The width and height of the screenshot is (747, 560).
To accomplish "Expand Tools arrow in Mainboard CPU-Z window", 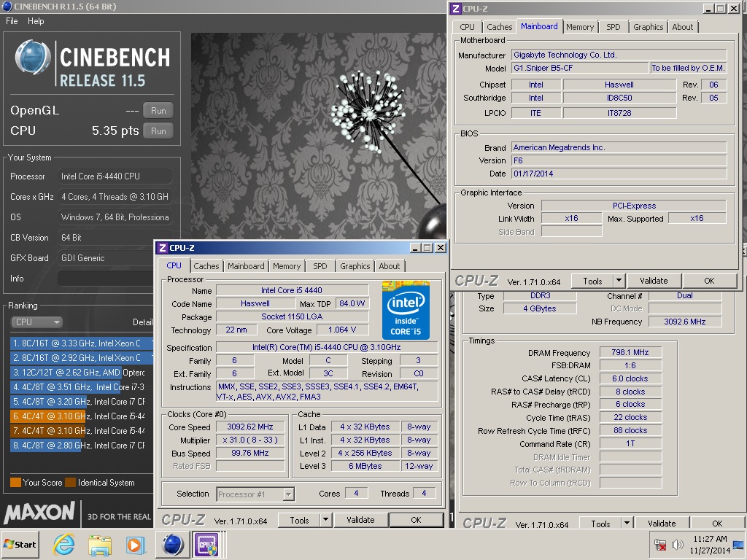I will [x=619, y=281].
